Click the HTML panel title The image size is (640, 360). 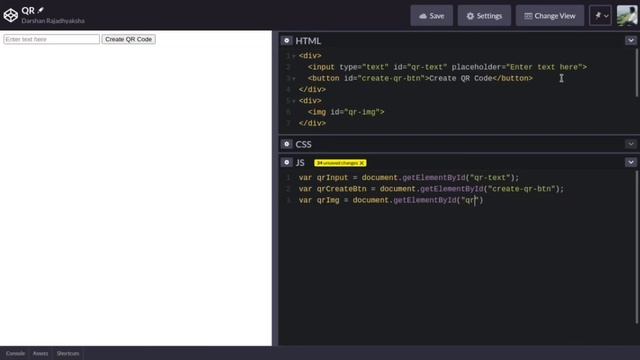point(308,41)
